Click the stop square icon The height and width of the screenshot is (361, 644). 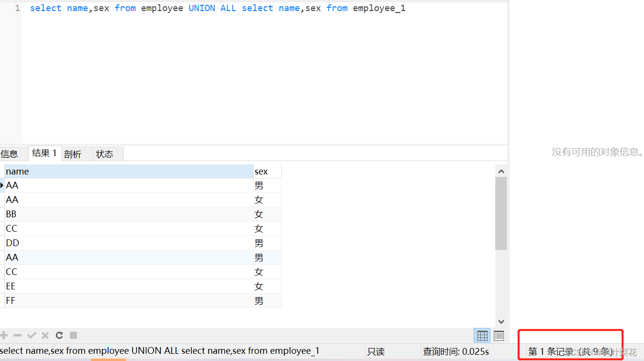[x=74, y=335]
